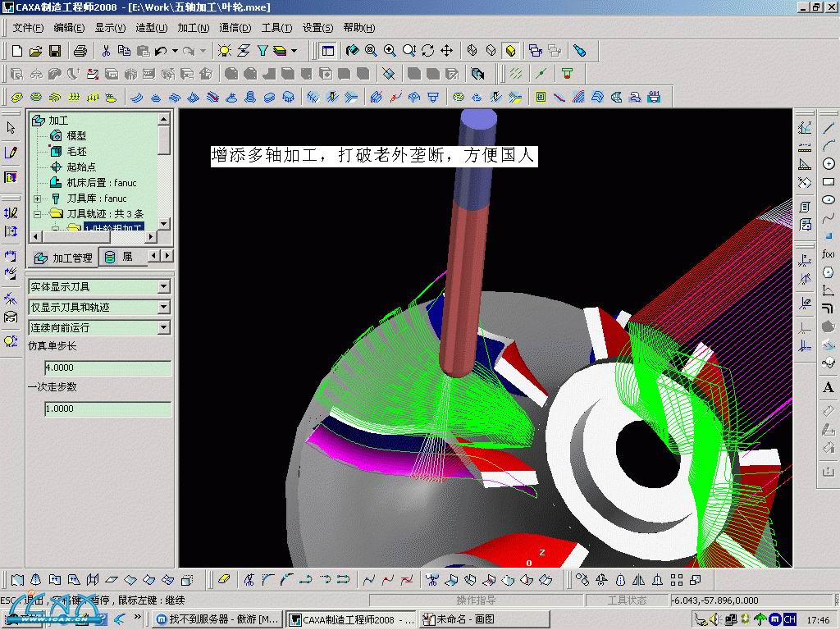Image resolution: width=840 pixels, height=630 pixels.
Task: Save the document with the floppy icon
Action: 55,51
